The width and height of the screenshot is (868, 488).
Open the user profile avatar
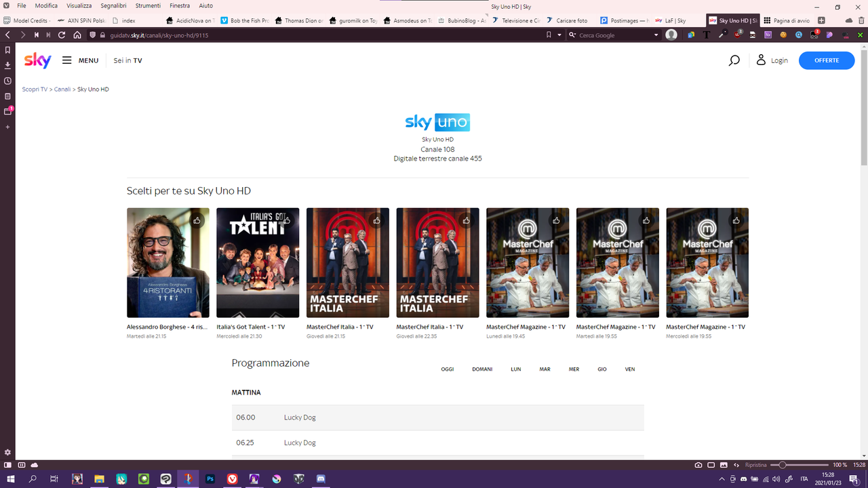tap(671, 35)
